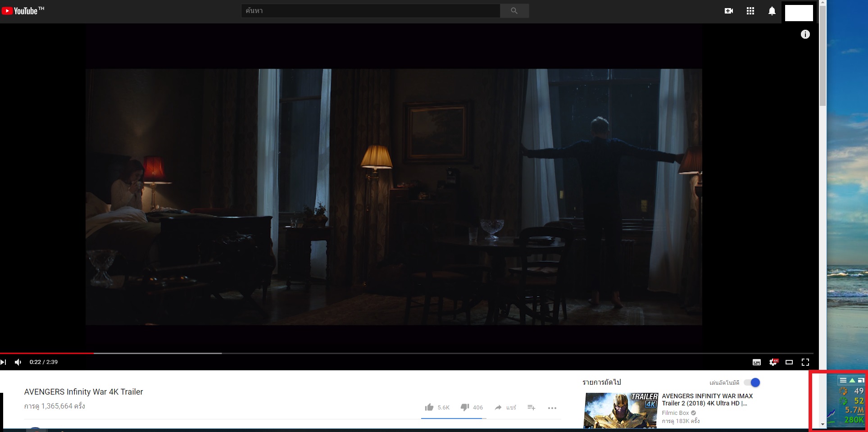Seek on the red video progress bar

[x=47, y=353]
